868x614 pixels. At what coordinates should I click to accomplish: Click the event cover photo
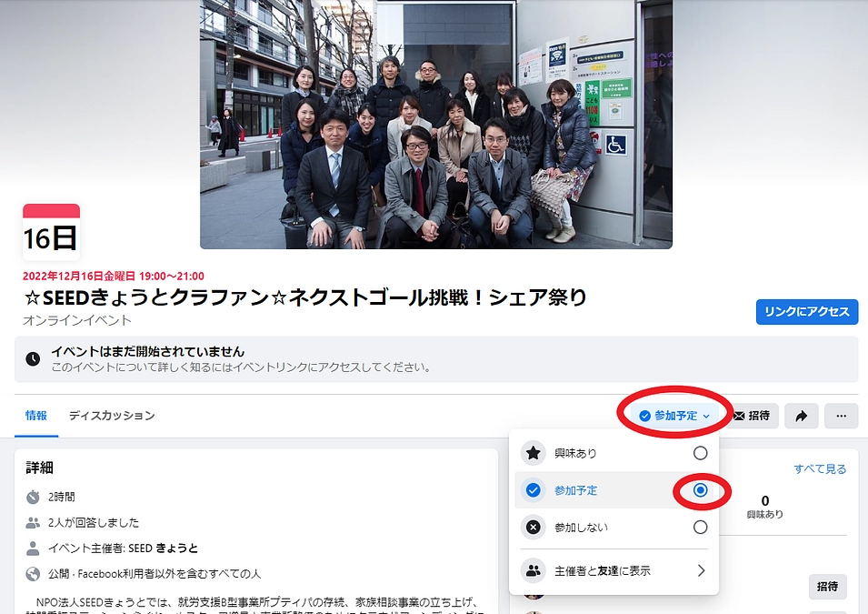(x=435, y=125)
